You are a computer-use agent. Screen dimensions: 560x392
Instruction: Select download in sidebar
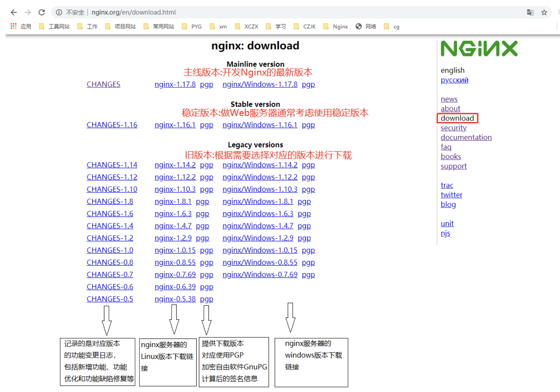point(457,118)
